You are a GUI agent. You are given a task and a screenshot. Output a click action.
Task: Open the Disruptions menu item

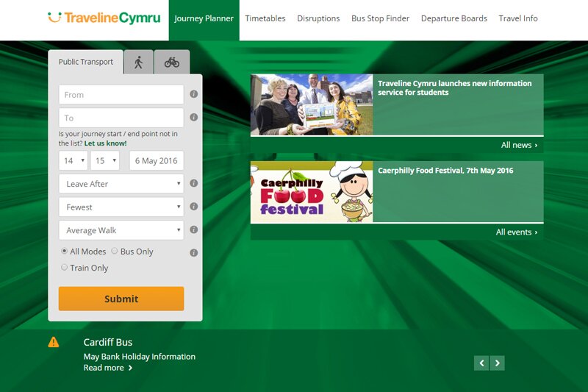[318, 18]
